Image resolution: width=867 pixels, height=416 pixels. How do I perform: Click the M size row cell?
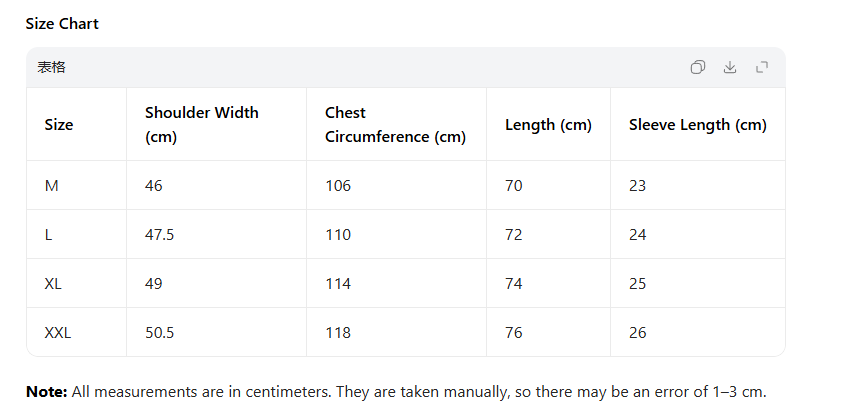point(52,186)
